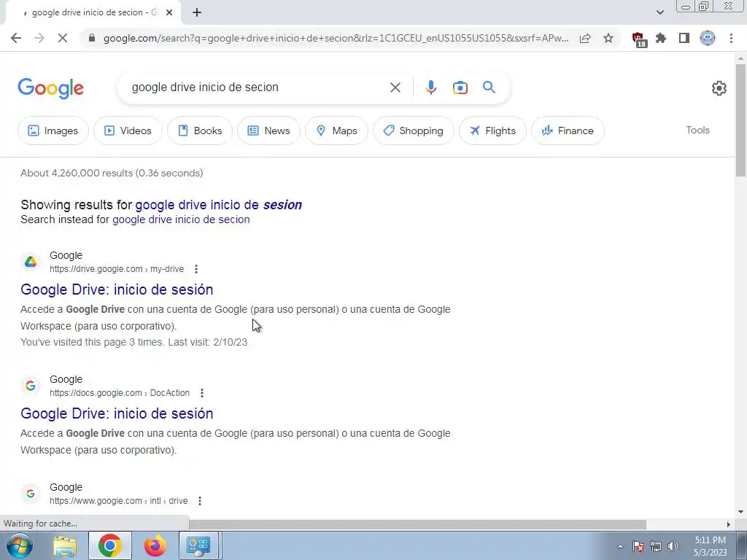
Task: Launch Firefox from the taskbar
Action: pos(155,545)
